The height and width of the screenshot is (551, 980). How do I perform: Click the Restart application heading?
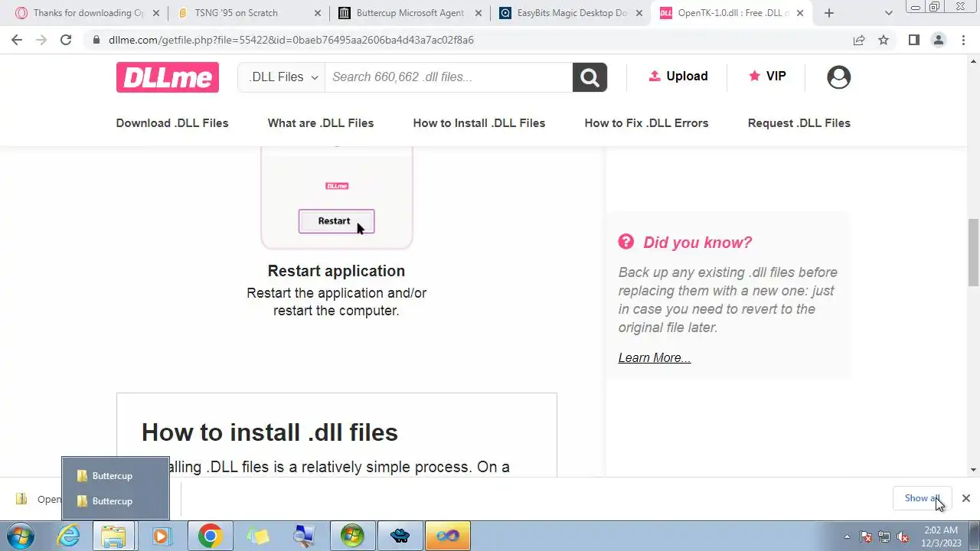[336, 271]
